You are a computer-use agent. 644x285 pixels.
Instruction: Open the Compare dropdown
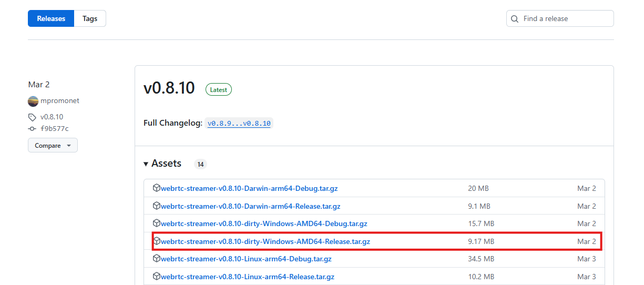[53, 146]
